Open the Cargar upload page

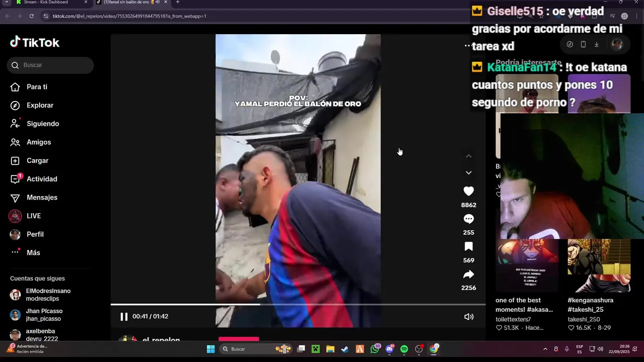point(30,160)
